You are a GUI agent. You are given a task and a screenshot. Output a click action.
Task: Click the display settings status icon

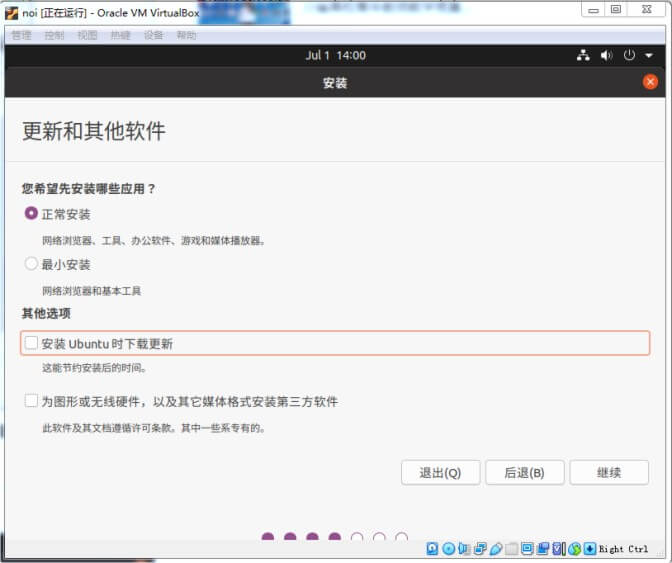coord(527,548)
